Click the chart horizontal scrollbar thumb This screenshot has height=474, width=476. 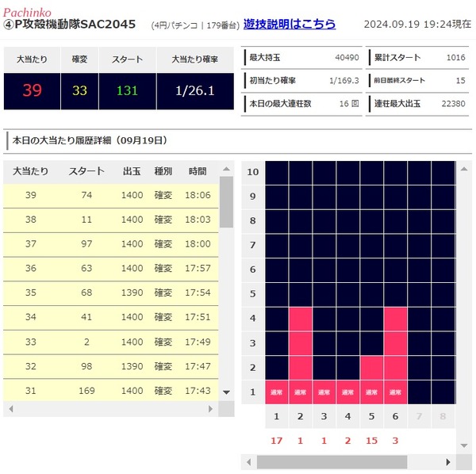pyautogui.click(x=332, y=462)
